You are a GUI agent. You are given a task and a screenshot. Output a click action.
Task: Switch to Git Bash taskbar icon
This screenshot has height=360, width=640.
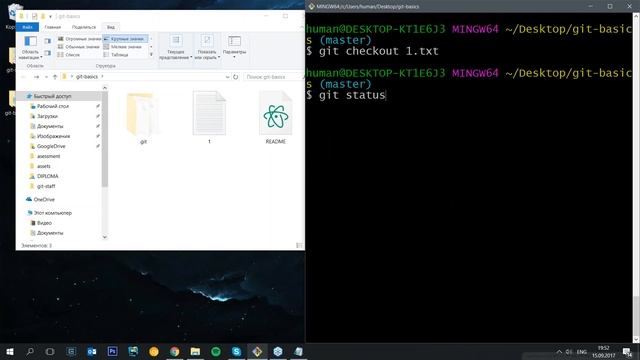257,351
